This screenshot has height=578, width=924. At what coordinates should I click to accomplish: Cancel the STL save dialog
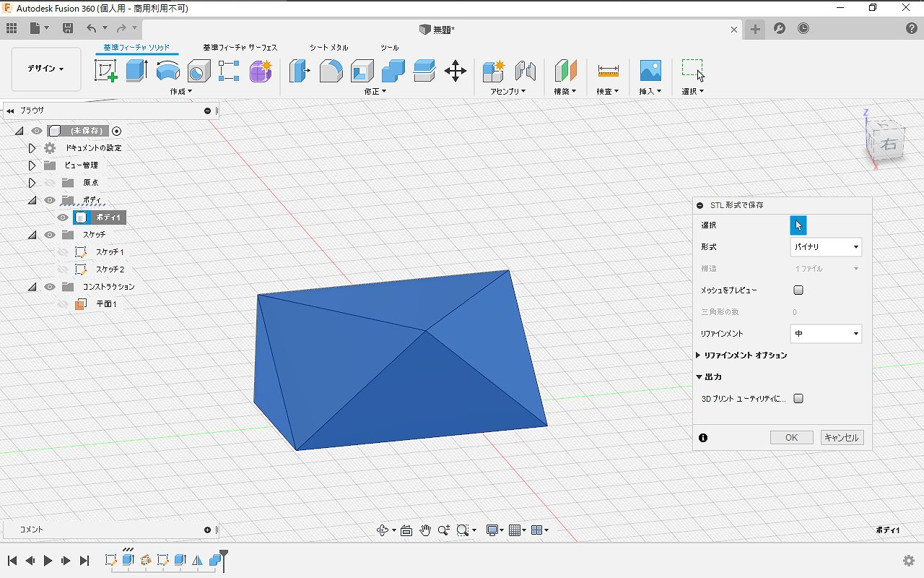842,438
